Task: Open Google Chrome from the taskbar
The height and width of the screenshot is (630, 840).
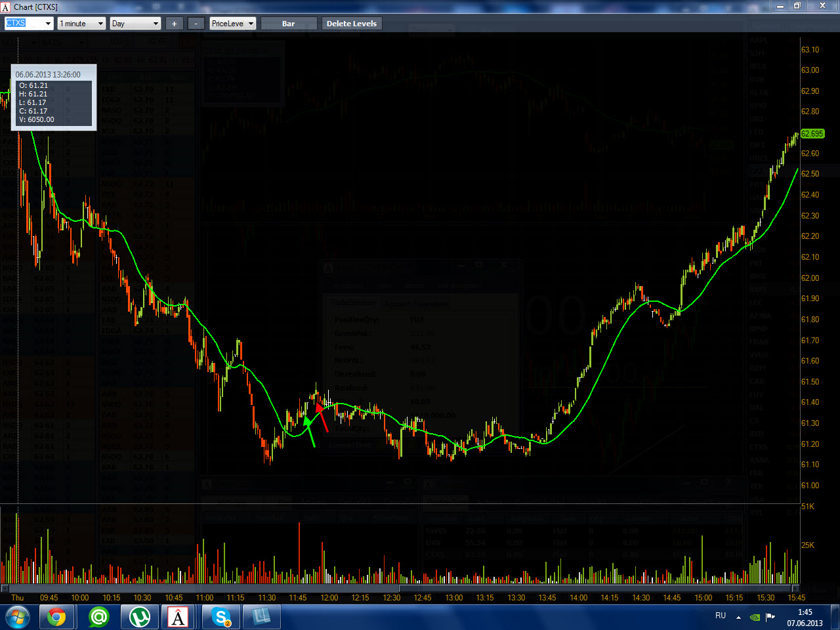Action: click(x=56, y=617)
